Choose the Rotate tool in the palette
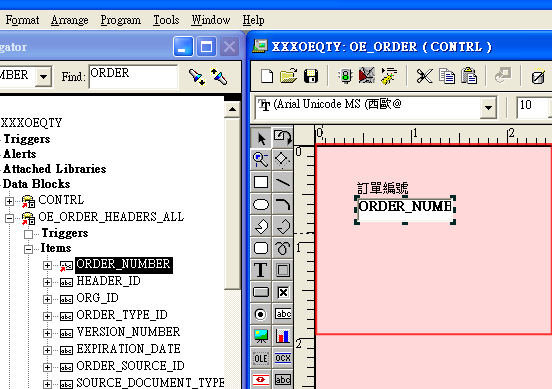Screen dimensions: 552x389 283,138
